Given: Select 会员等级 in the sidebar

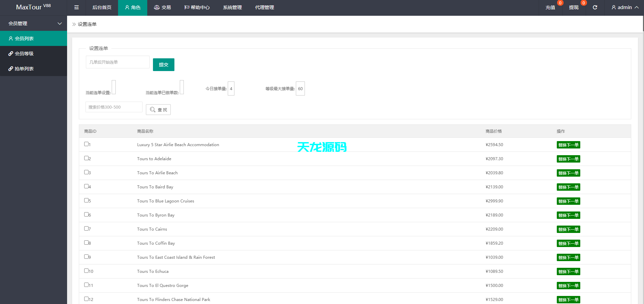Looking at the screenshot, I should (24, 54).
